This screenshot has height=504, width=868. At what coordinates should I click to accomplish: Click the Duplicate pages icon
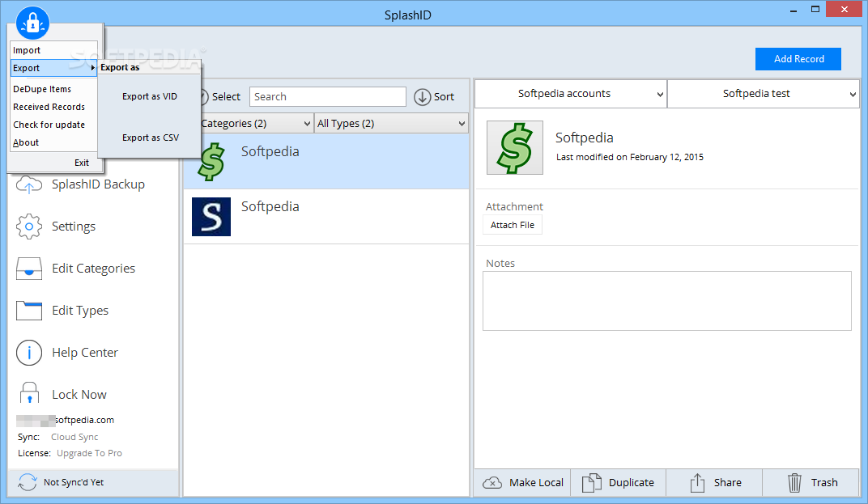coord(591,482)
